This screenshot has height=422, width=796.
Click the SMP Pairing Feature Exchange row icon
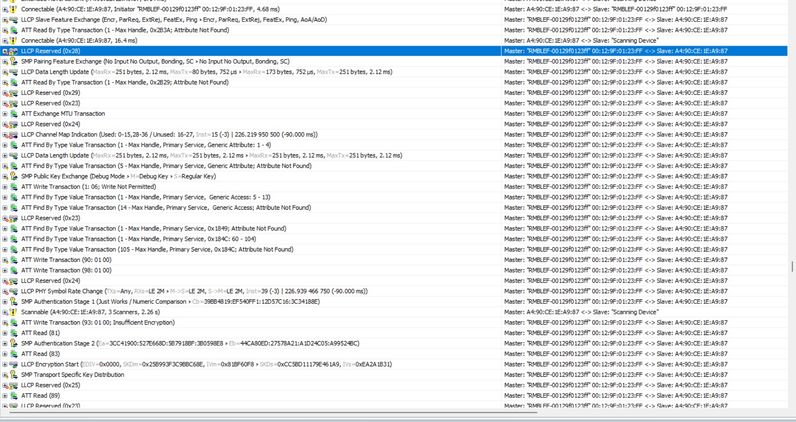[13, 61]
